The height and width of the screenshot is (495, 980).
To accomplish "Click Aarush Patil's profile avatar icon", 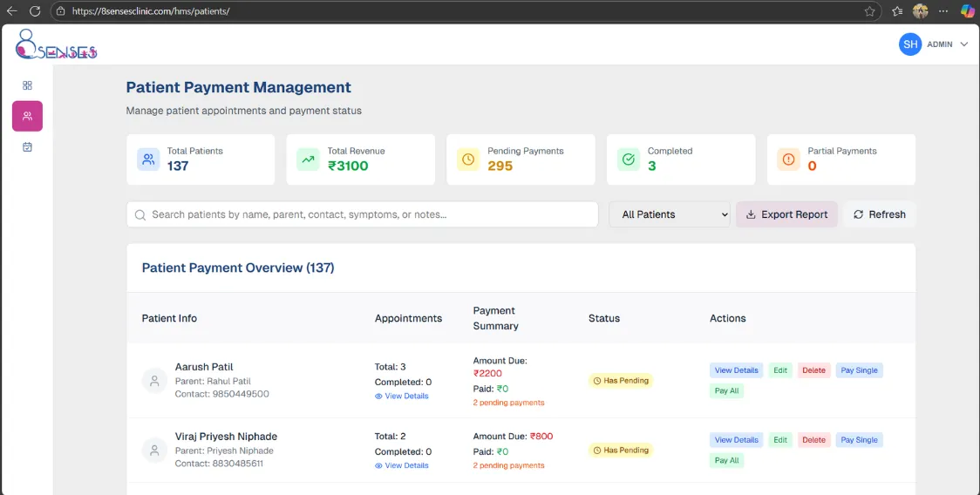I will point(154,381).
